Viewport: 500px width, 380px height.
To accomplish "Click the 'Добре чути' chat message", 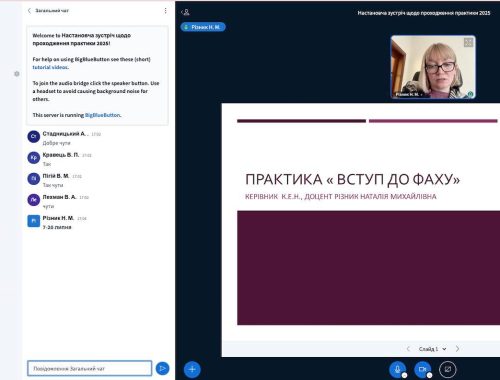I will point(56,143).
